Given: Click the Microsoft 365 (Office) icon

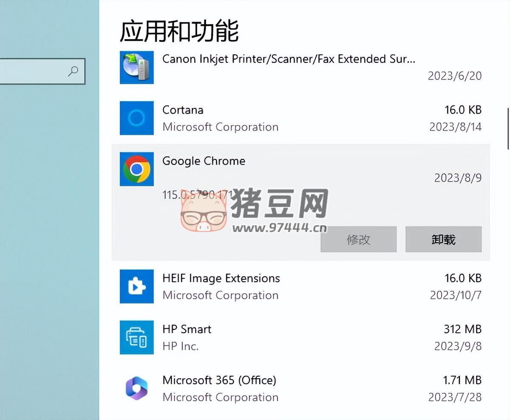Looking at the screenshot, I should (136, 388).
